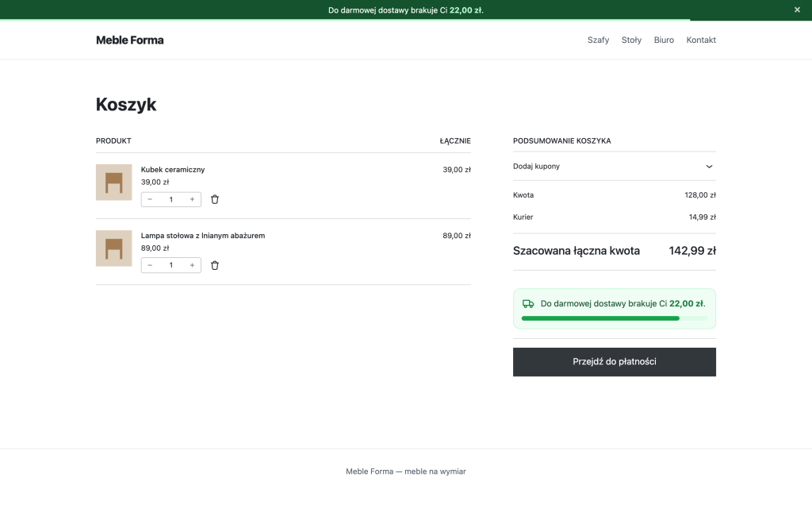This screenshot has height=508, width=812.
Task: Delete Lampa stołowa using trash icon
Action: pyautogui.click(x=215, y=265)
